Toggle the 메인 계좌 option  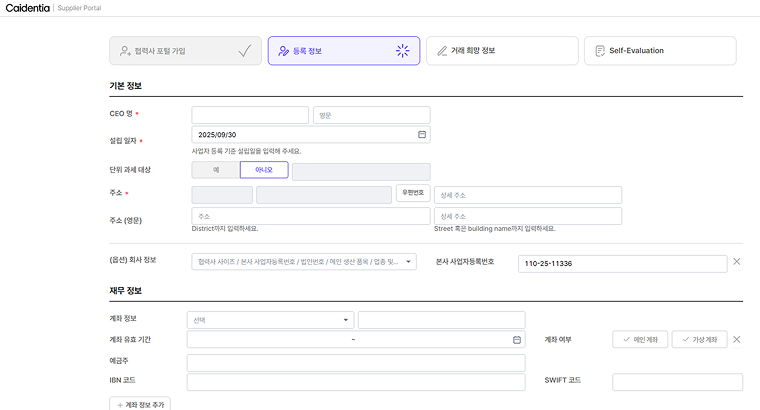point(639,340)
